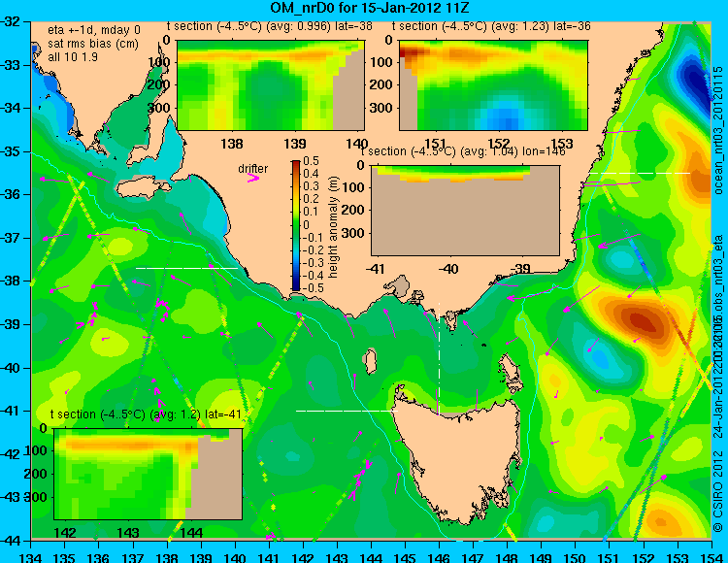Click the 't section (avg: 1.2) lat=-41' heading

coord(146,414)
